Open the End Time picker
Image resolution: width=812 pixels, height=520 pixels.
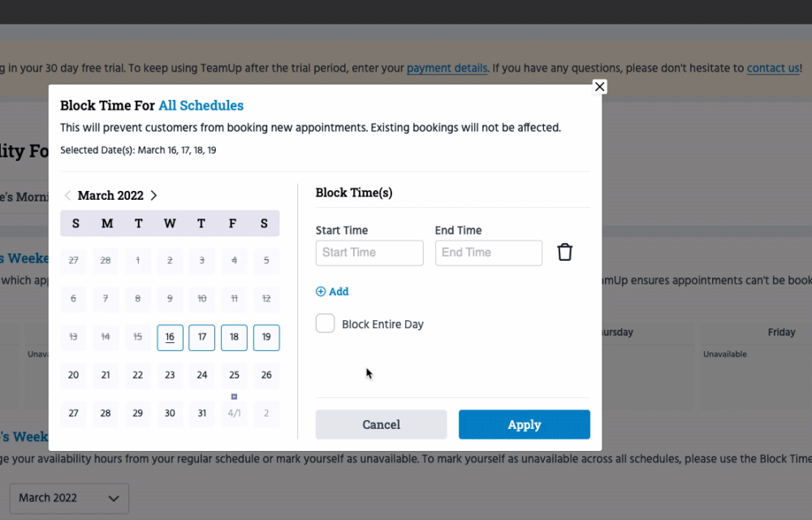click(488, 253)
